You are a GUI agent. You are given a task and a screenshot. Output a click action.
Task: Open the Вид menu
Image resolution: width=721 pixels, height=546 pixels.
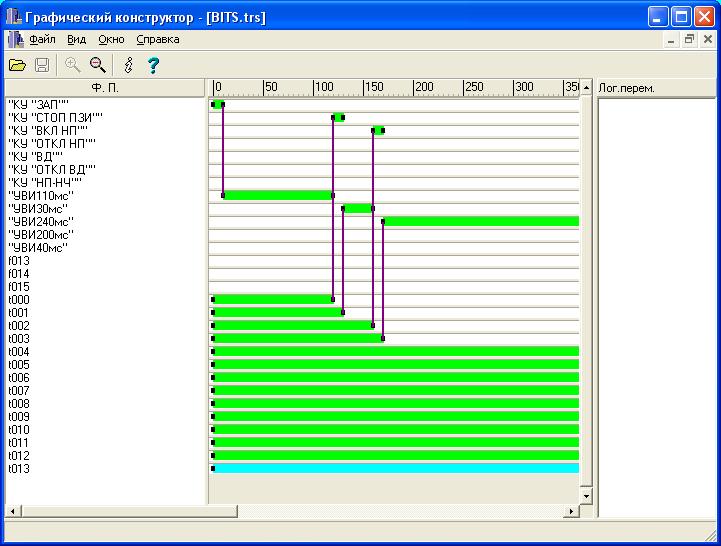click(77, 40)
